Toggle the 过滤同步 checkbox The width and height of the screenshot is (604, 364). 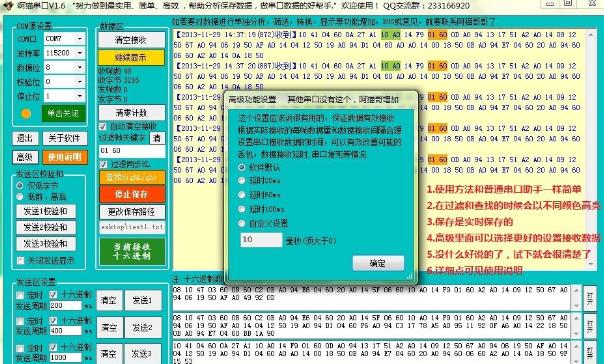(103, 164)
